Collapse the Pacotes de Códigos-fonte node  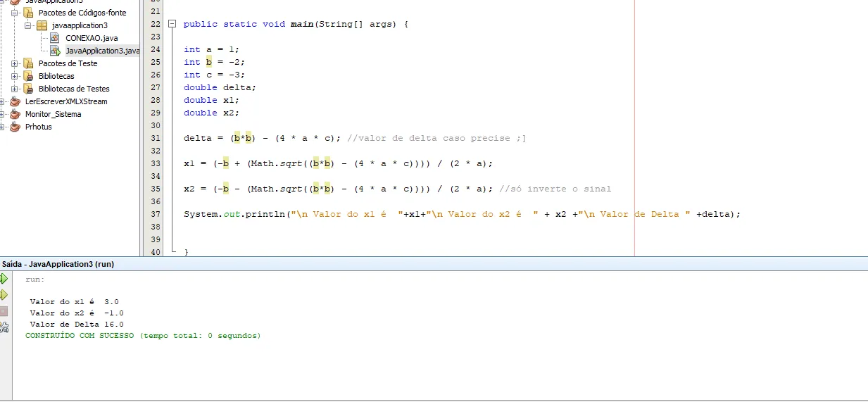point(15,13)
